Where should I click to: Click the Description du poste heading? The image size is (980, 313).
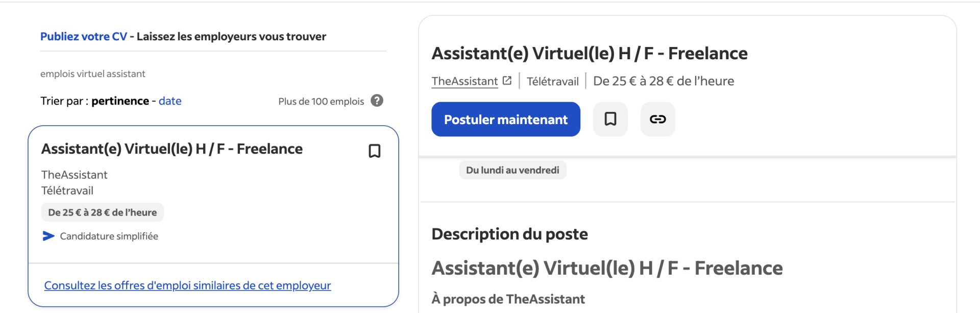click(x=509, y=233)
